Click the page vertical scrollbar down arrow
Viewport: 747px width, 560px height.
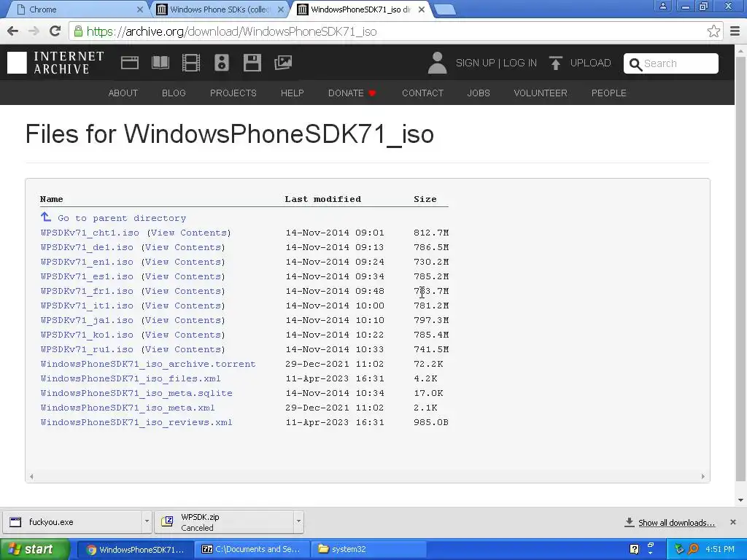[740, 500]
